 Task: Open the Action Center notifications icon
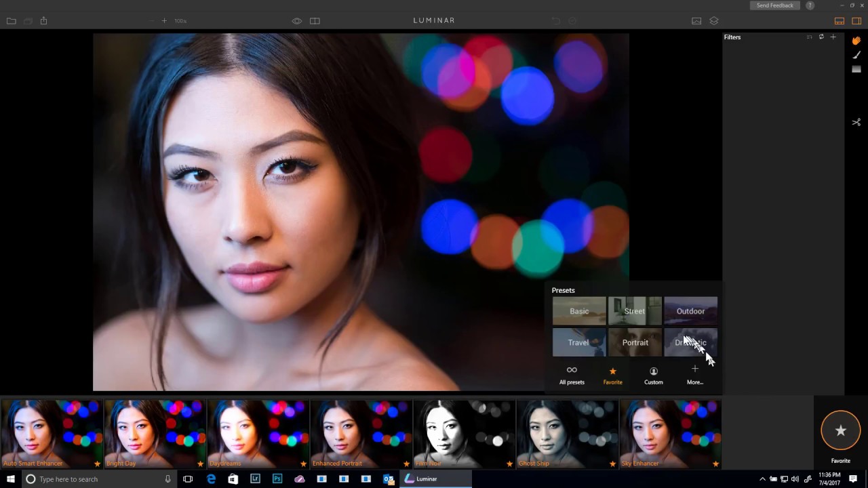tap(853, 479)
